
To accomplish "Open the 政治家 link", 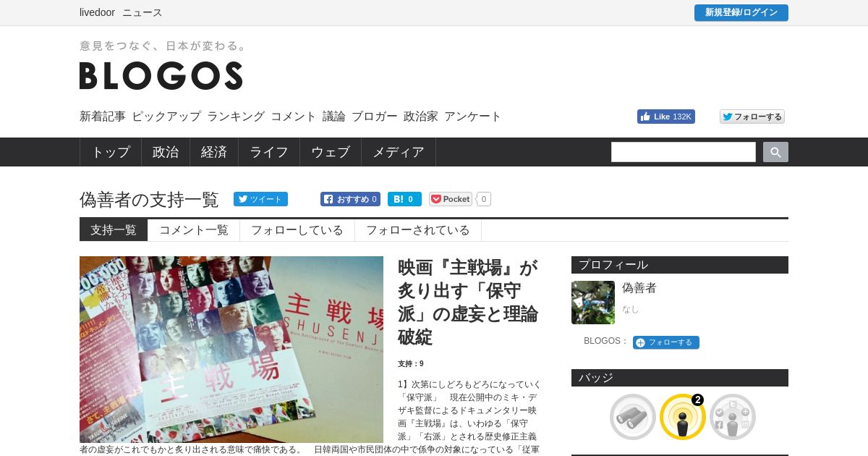I will (421, 117).
